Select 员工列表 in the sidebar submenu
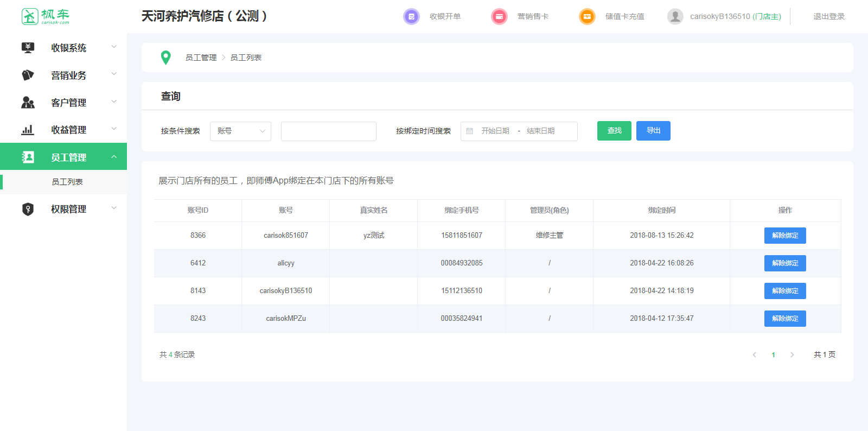 click(x=67, y=182)
